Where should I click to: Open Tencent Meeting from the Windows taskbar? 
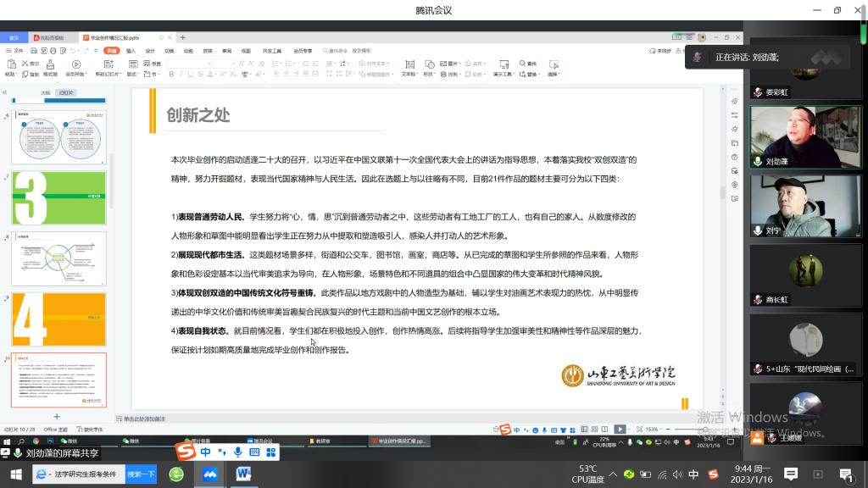click(x=209, y=474)
